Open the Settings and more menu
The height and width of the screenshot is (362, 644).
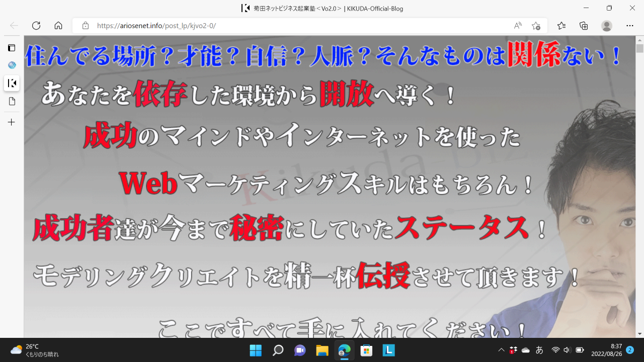[630, 26]
